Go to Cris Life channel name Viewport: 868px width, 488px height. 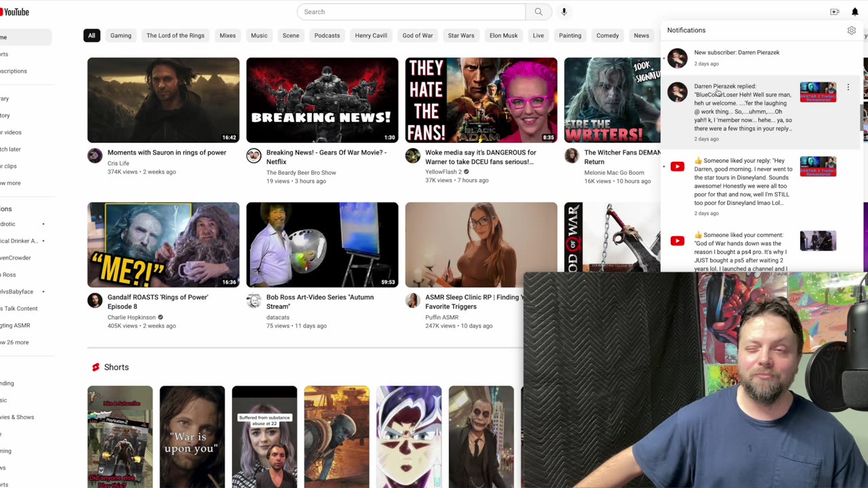tap(118, 163)
